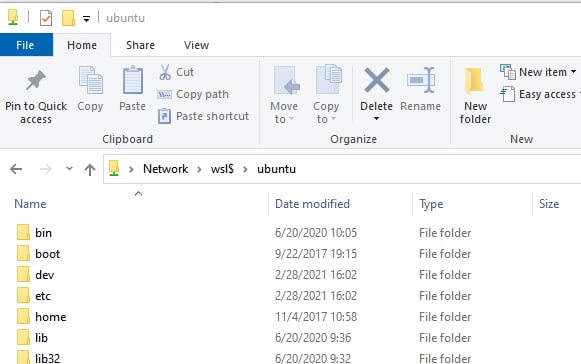
Task: Select the etc folder icon
Action: pyautogui.click(x=23, y=296)
